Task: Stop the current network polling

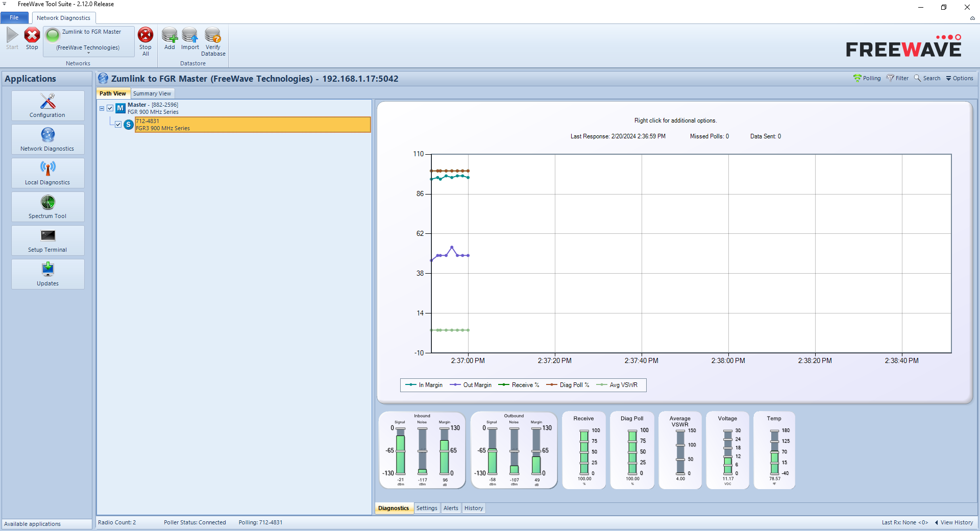Action: coord(32,39)
